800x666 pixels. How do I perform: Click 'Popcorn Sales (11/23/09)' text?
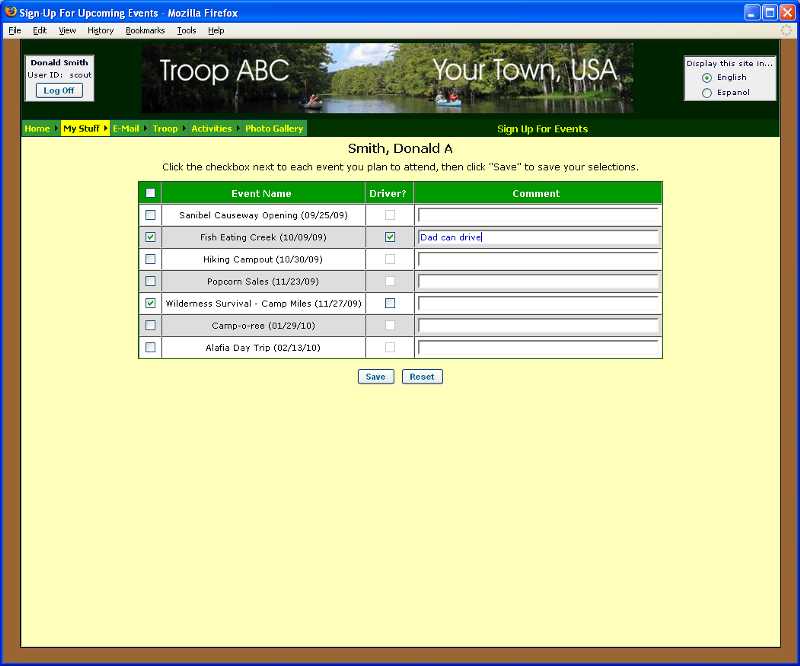point(263,281)
